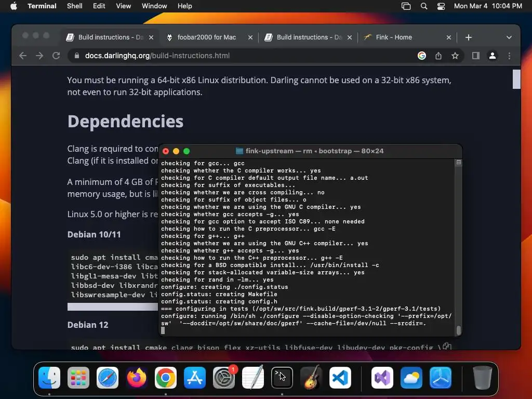Close the foobar2000 for Mac tab
532x399 pixels.
(x=250, y=37)
